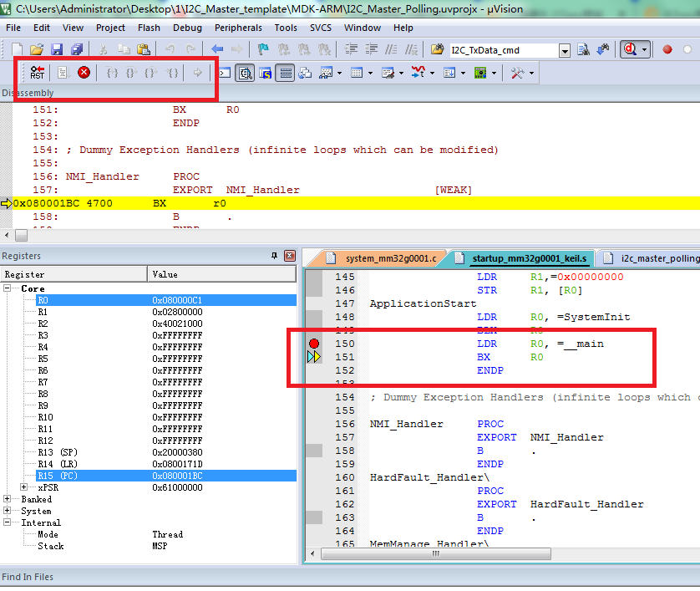This screenshot has height=591, width=700.
Task: Close the Registers panel
Action: [289, 256]
